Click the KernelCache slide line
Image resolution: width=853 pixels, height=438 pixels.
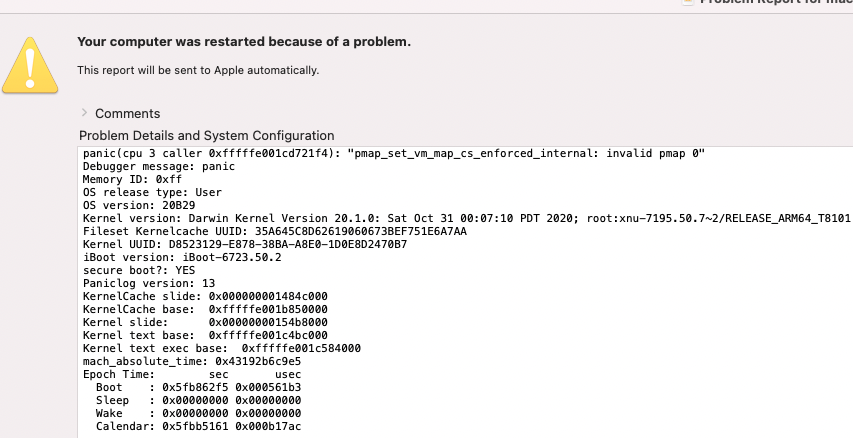[x=205, y=297]
